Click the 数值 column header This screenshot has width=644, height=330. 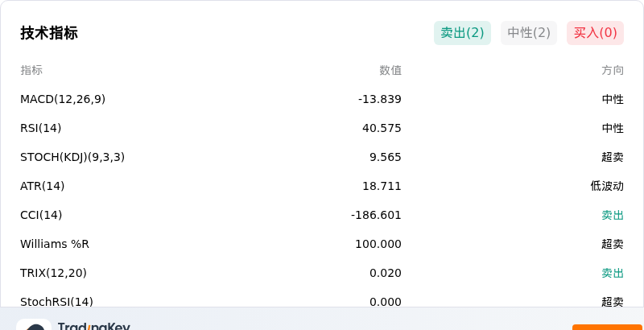tap(390, 71)
